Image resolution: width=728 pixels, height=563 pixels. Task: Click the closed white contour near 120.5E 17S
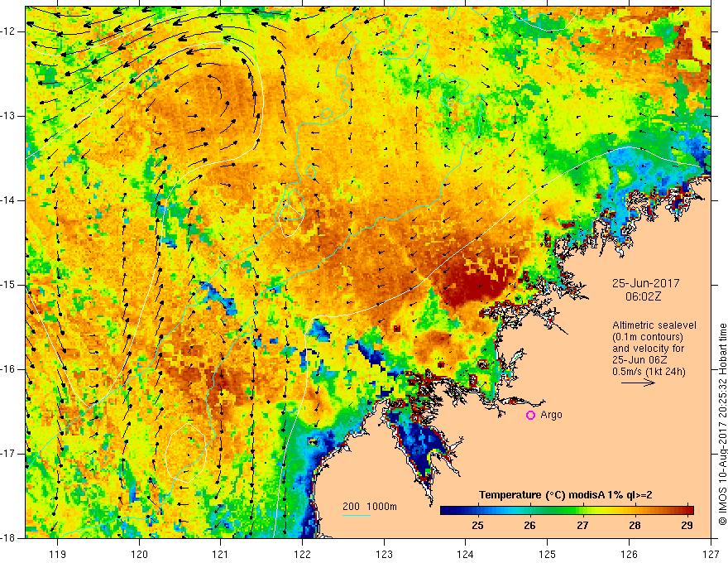pos(185,452)
